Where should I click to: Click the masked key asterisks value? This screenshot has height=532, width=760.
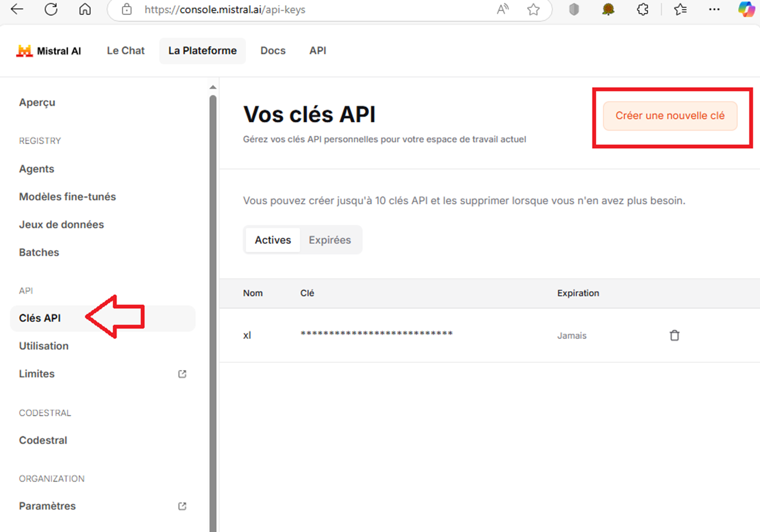pos(377,334)
